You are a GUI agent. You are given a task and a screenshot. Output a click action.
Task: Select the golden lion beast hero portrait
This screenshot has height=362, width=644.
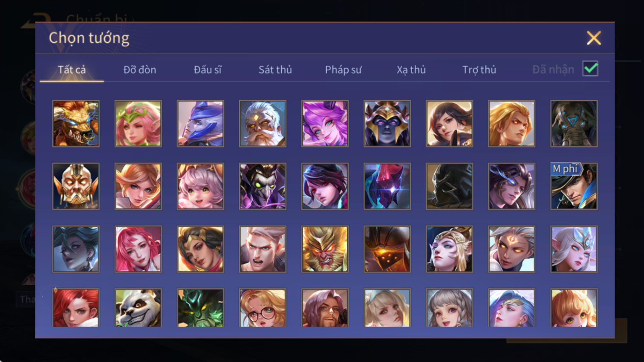[76, 124]
